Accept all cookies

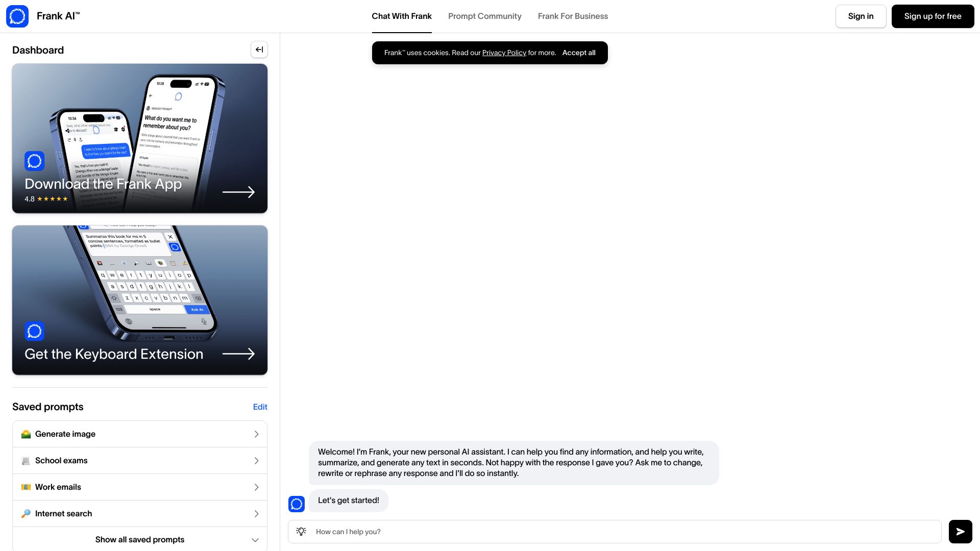coord(579,53)
